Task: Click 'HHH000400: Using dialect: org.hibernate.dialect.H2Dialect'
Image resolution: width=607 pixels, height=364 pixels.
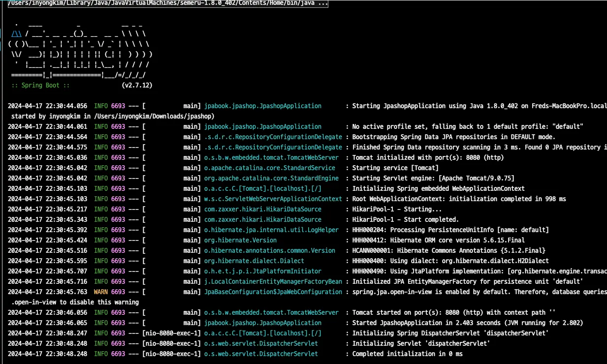Action: tap(450, 261)
